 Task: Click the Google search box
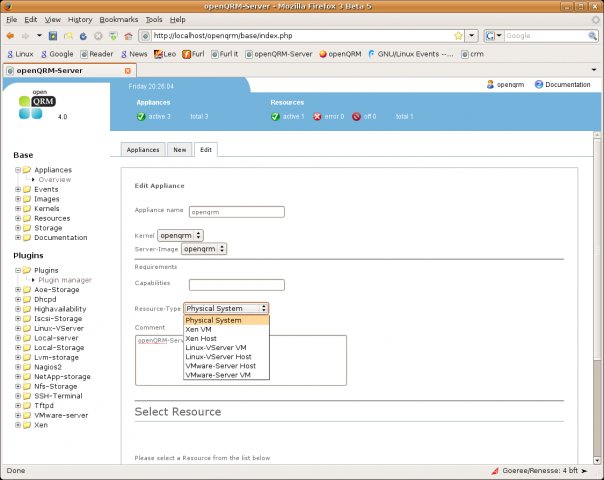click(545, 36)
